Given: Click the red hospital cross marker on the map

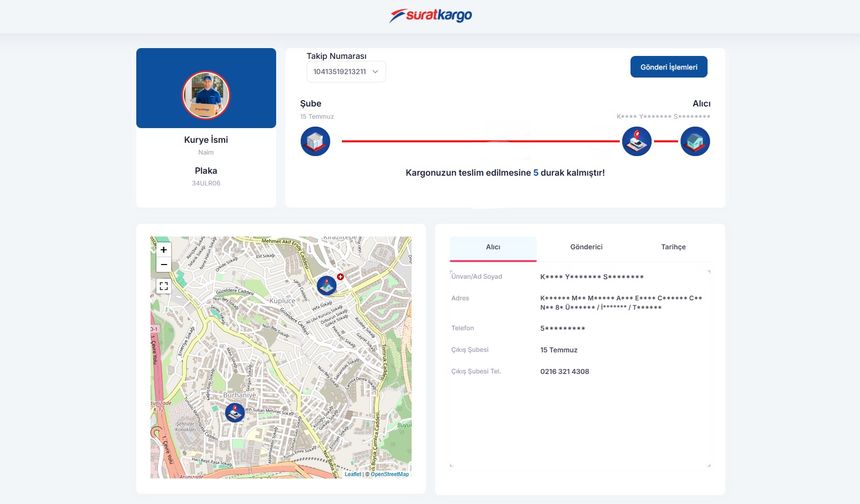Looking at the screenshot, I should click(340, 277).
